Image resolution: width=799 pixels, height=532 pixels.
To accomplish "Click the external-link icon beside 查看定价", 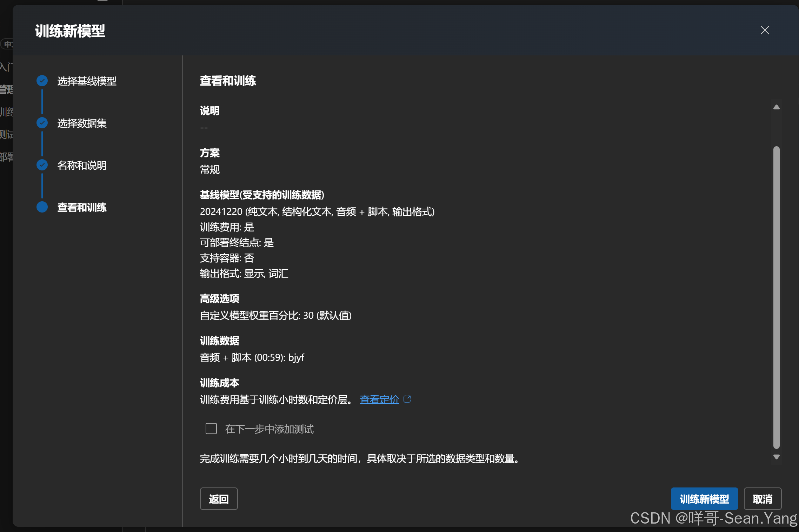I will pyautogui.click(x=407, y=398).
